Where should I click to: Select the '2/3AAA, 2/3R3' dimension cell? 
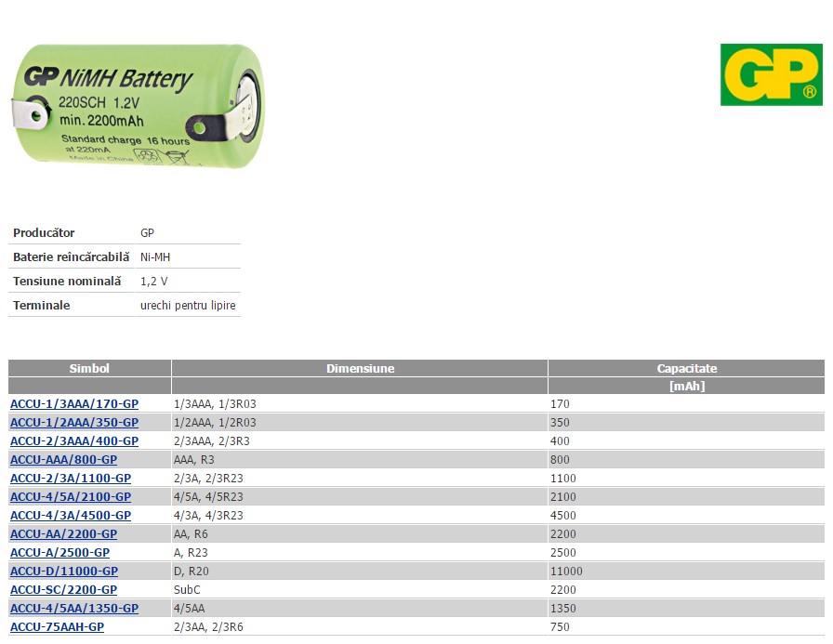[360, 441]
